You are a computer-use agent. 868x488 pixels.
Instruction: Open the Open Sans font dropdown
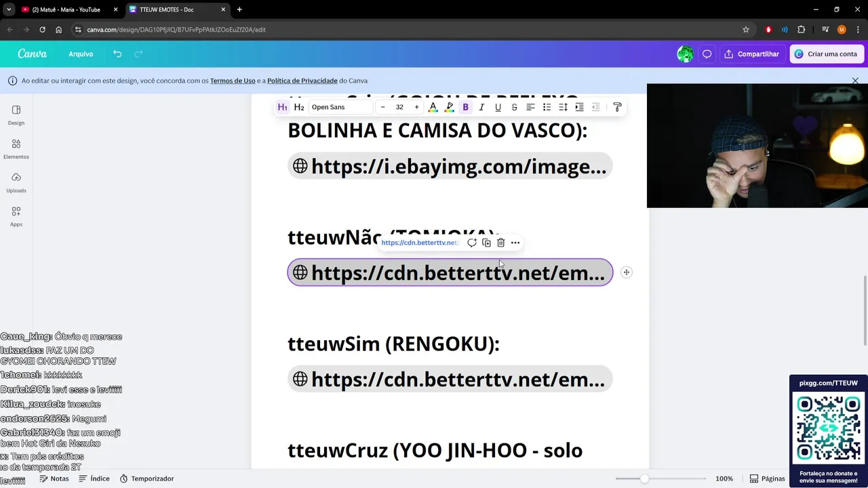pos(340,107)
